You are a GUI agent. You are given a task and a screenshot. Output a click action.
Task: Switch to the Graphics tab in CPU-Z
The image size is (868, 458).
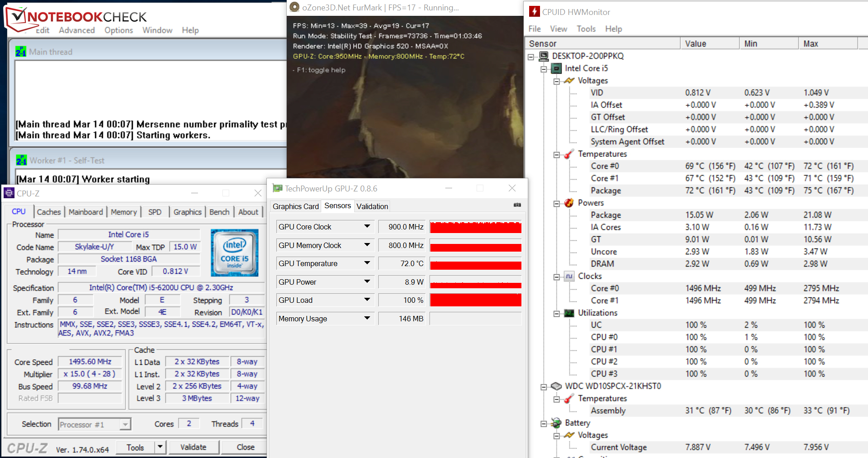point(188,212)
